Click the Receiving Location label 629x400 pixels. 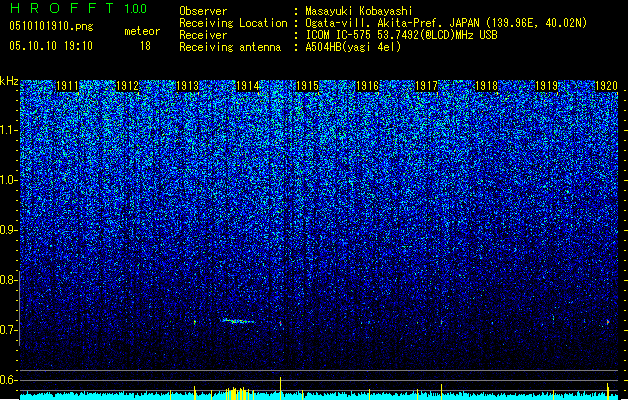pyautogui.click(x=233, y=23)
